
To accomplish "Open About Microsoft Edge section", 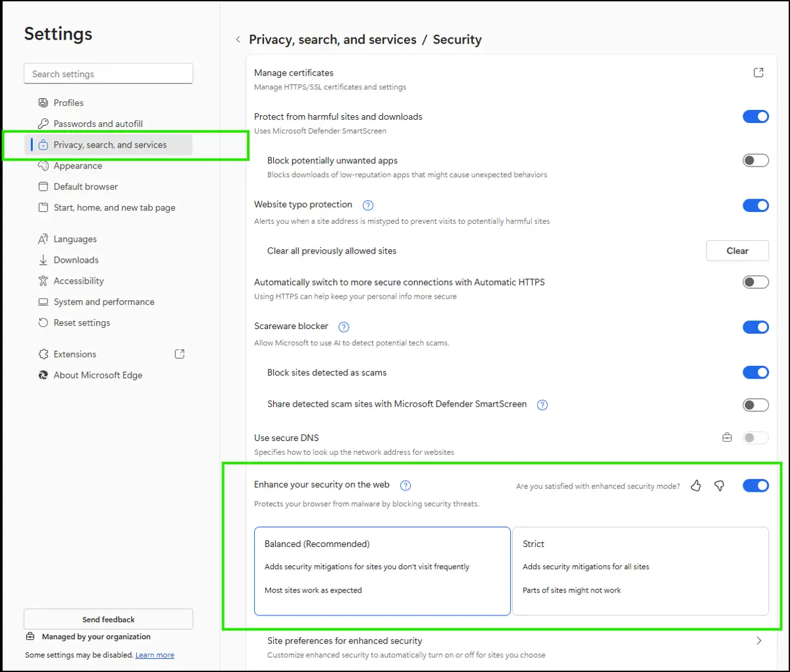I will (x=109, y=375).
